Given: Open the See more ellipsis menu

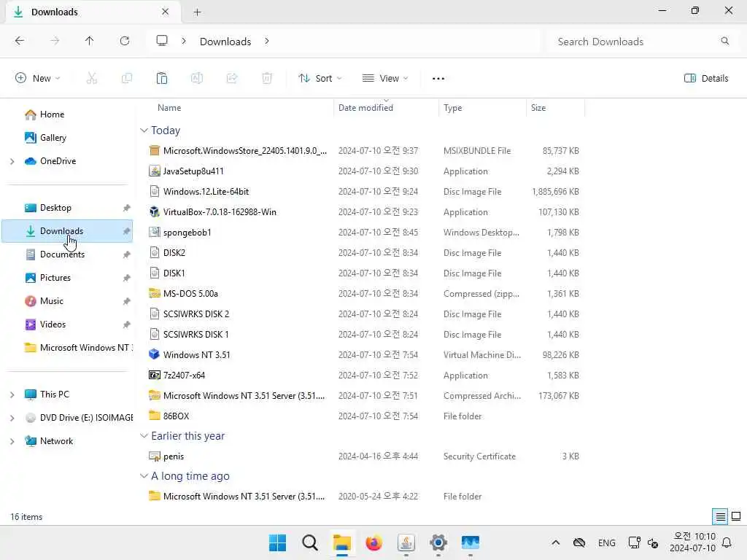Looking at the screenshot, I should [x=438, y=79].
